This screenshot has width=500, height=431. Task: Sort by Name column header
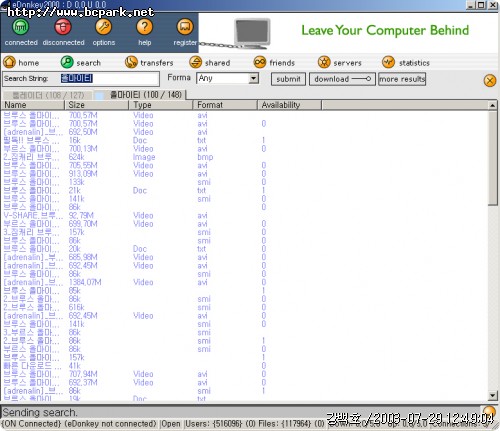click(x=33, y=105)
